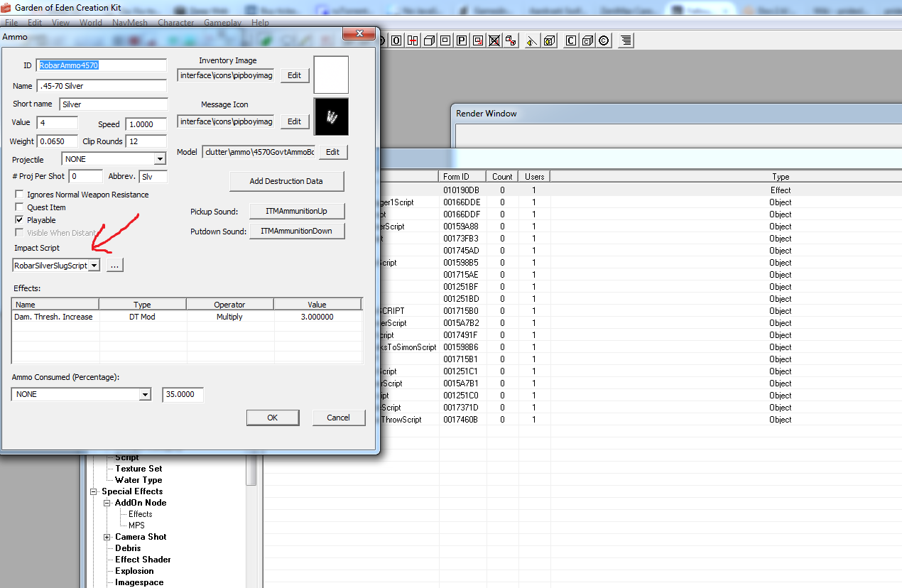Open the Gameplay menu

[x=222, y=22]
